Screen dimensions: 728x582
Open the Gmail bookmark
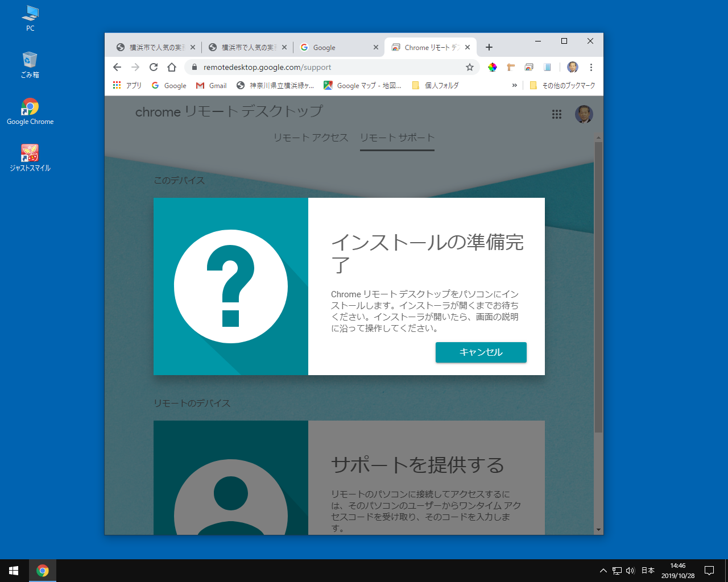pyautogui.click(x=211, y=85)
